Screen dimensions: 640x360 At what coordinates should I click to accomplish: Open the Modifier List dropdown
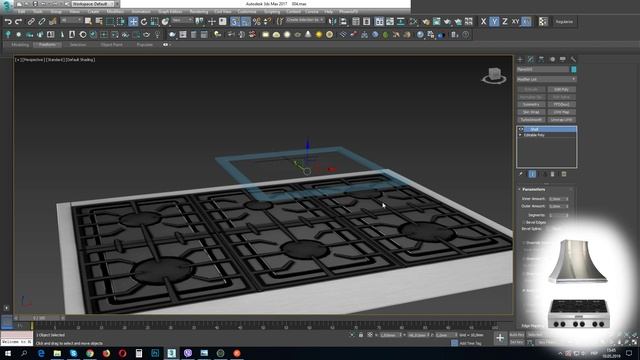click(x=547, y=79)
